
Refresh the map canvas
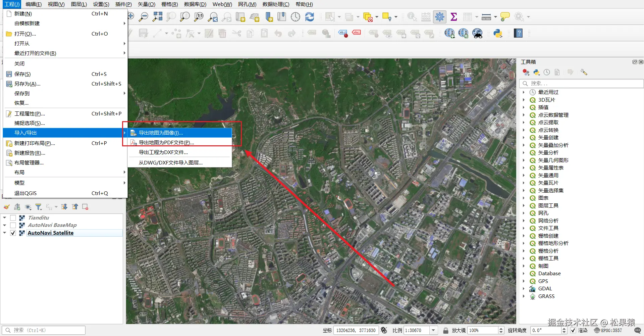click(x=310, y=17)
